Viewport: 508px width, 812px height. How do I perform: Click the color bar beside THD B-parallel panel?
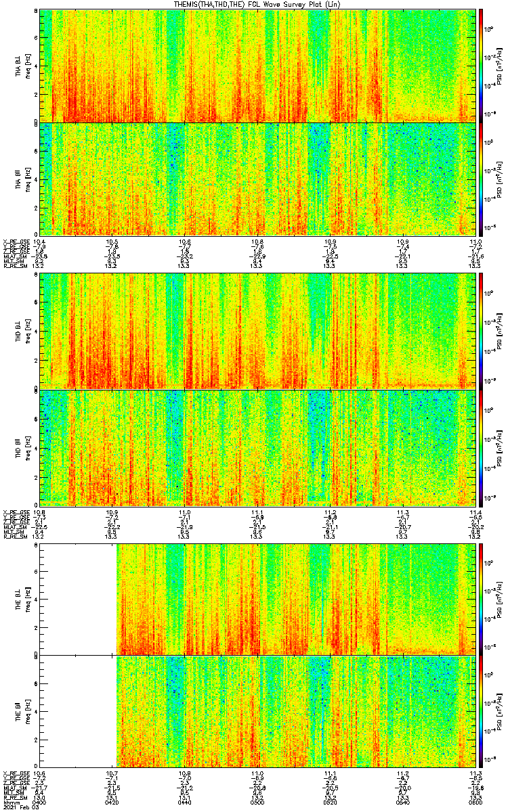click(481, 447)
